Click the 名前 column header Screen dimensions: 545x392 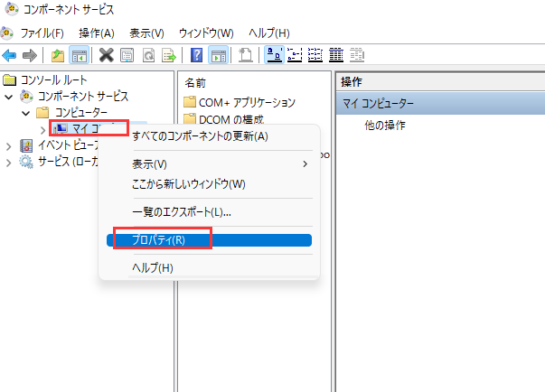[x=195, y=82]
